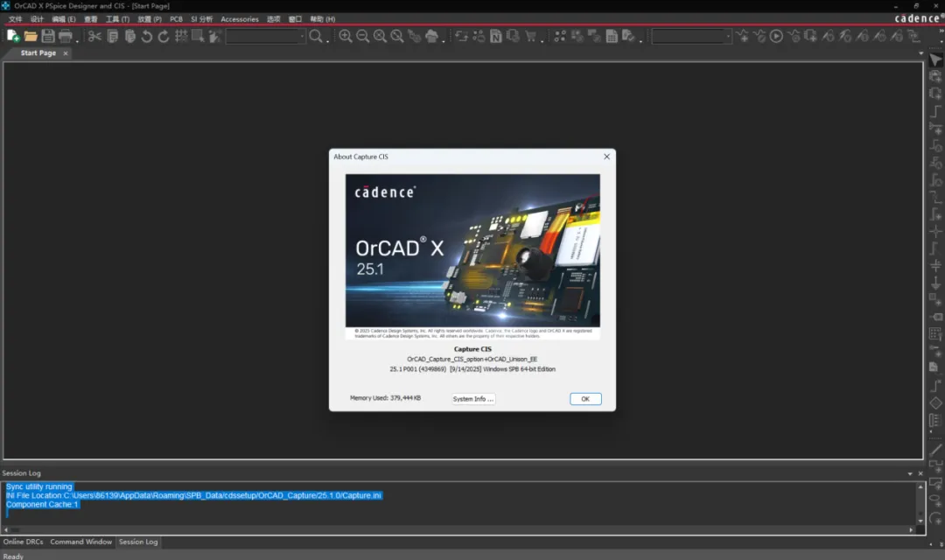Open the 帮助 (H) menu
This screenshot has height=560, width=945.
pos(322,19)
